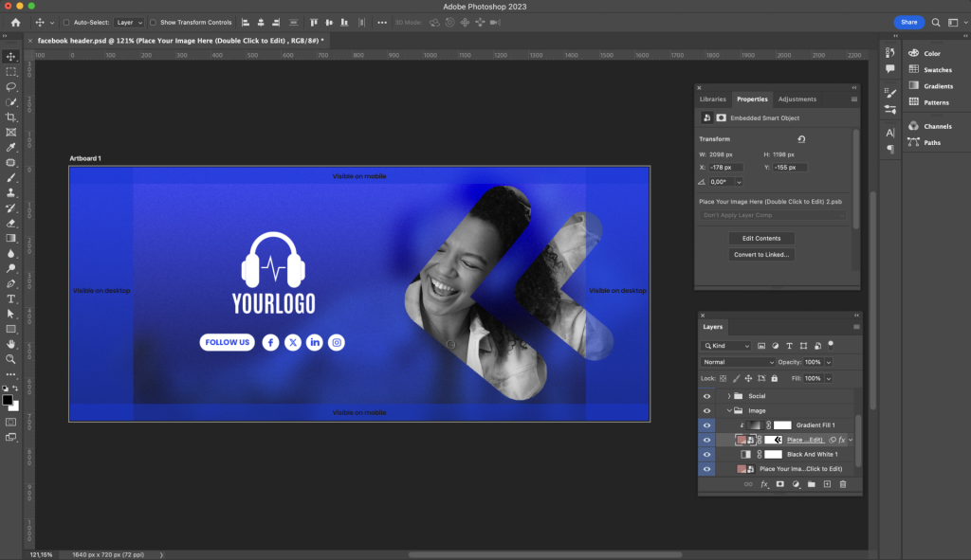Click the delete layer trash icon

[x=842, y=484]
